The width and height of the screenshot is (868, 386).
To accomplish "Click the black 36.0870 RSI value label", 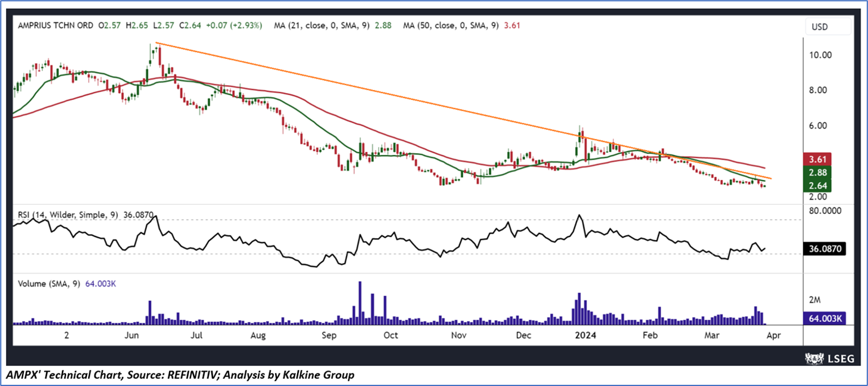I will pyautogui.click(x=825, y=249).
